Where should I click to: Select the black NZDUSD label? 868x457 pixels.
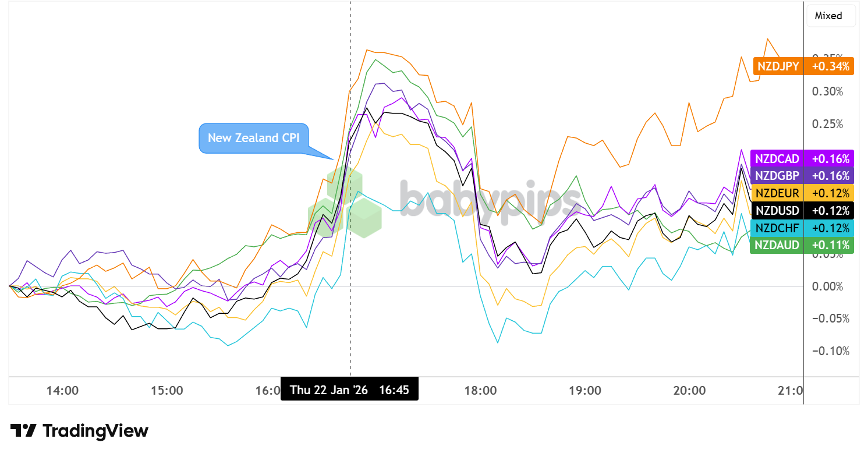pyautogui.click(x=777, y=210)
